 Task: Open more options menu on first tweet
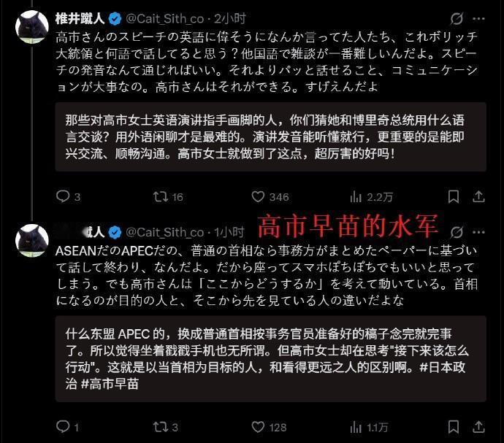(478, 19)
